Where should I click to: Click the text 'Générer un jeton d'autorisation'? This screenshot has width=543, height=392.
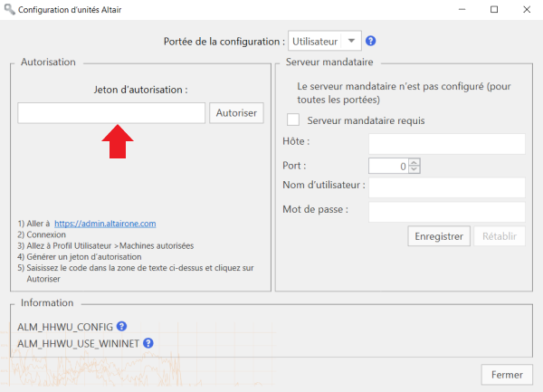(84, 256)
